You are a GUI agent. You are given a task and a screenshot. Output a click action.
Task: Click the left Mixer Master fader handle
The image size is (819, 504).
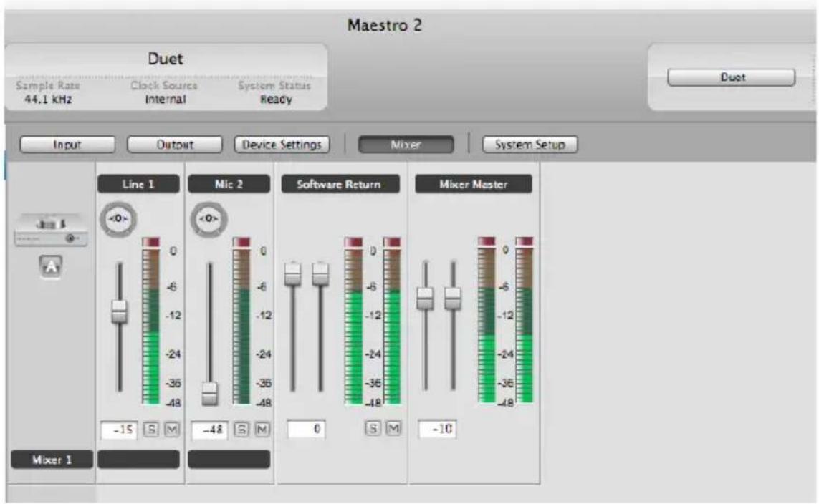coord(425,299)
